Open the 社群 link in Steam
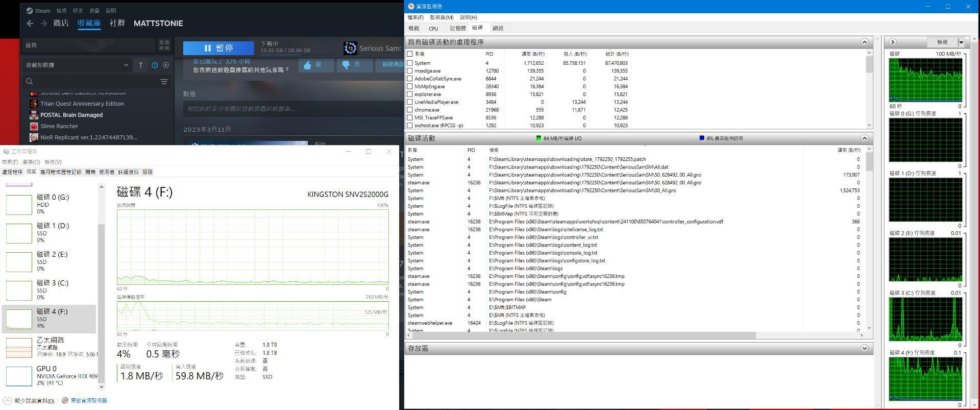This screenshot has width=980, height=410. 117,23
